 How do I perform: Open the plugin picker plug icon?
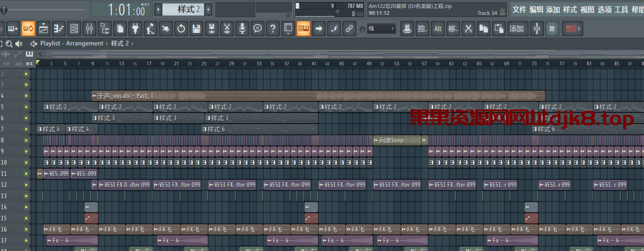click(135, 29)
